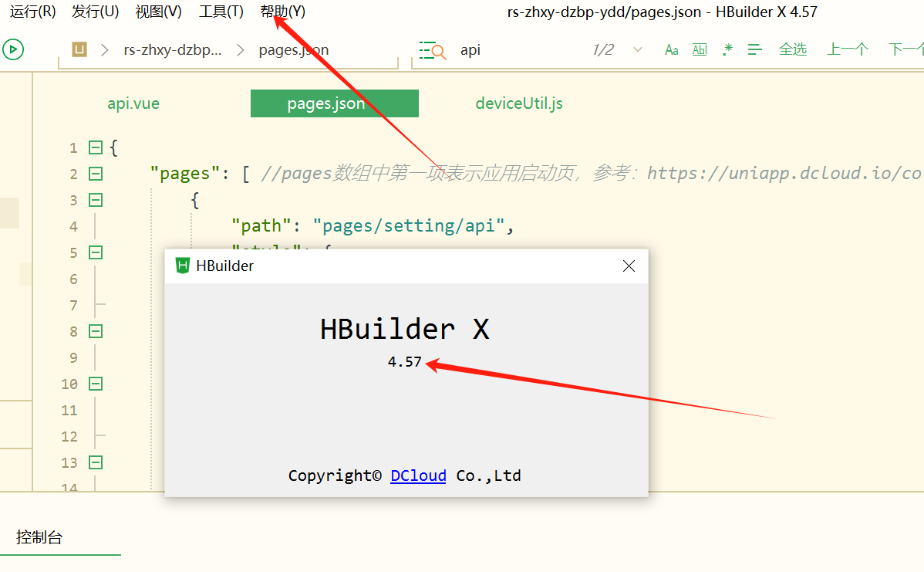This screenshot has width=924, height=572.
Task: Collapse the fold marker at line 10
Action: pyautogui.click(x=96, y=384)
